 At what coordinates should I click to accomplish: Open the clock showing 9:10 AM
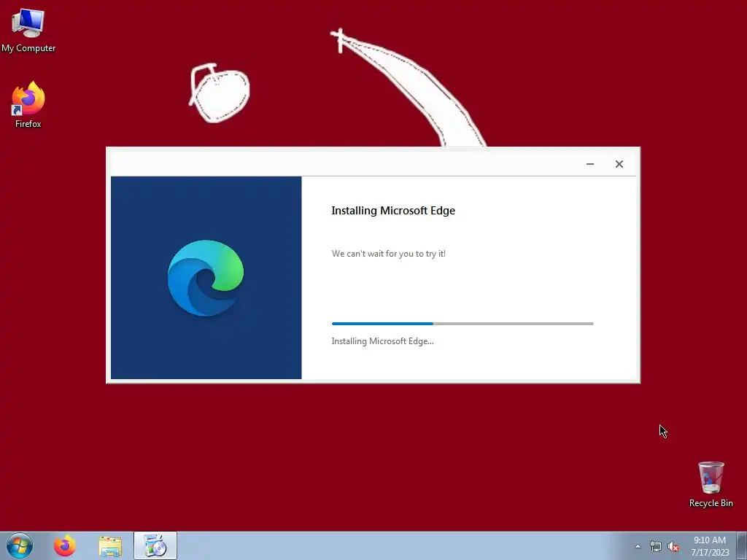point(710,545)
